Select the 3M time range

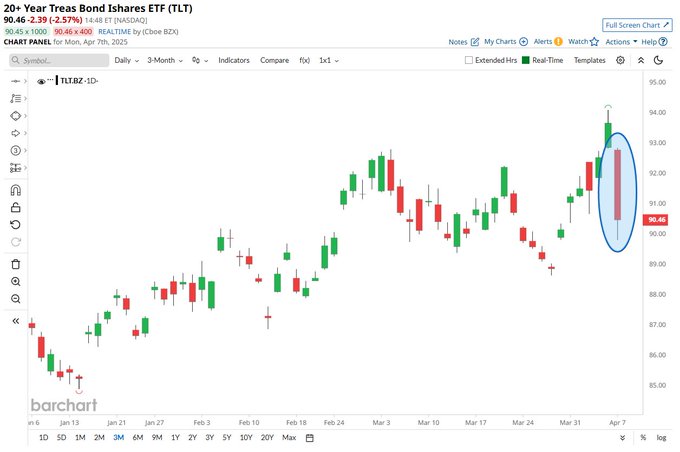tap(118, 438)
